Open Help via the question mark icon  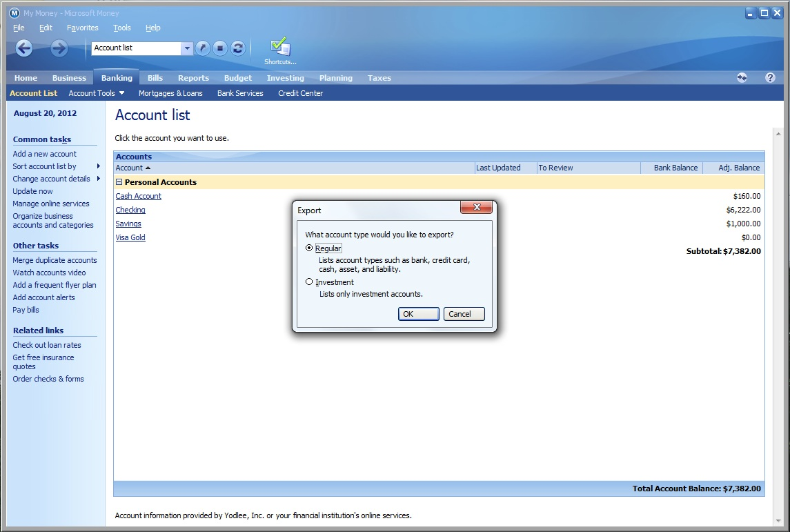pyautogui.click(x=771, y=77)
